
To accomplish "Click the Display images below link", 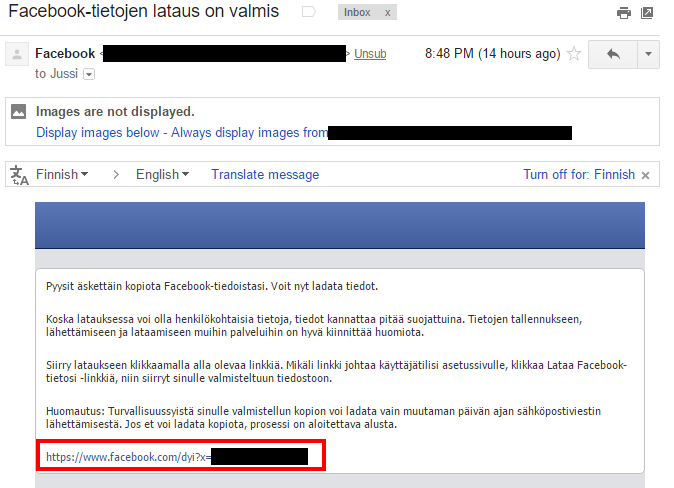I will coord(98,132).
